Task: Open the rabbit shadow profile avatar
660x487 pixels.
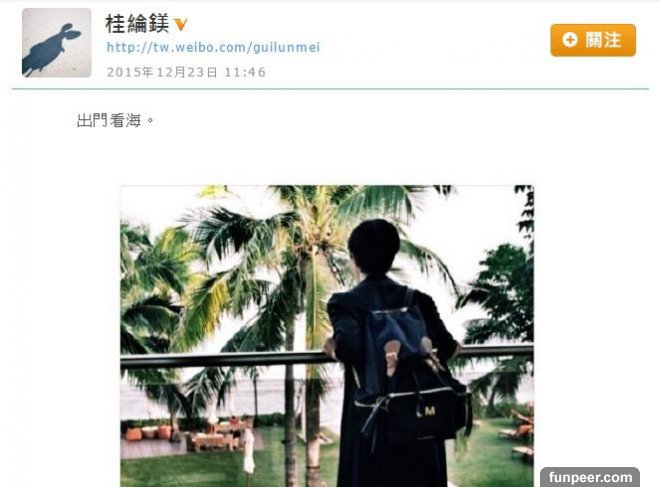Action: pos(56,43)
